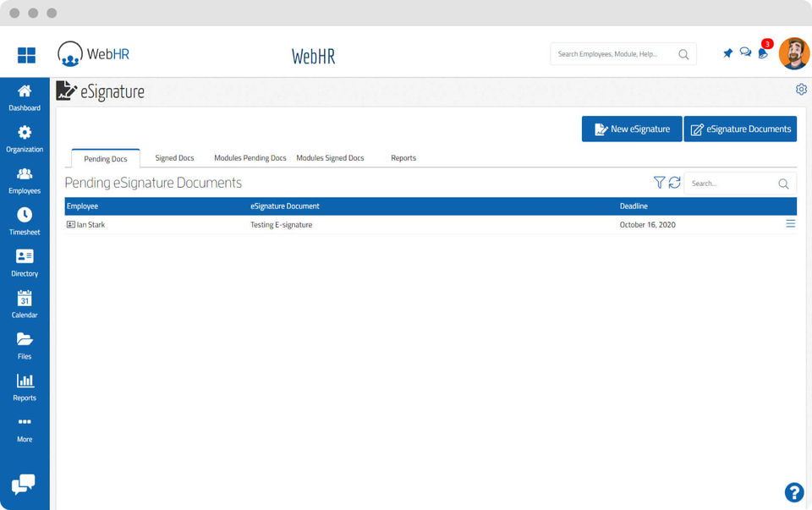Click the WebHR center title
The height and width of the screenshot is (510, 812).
(x=313, y=56)
